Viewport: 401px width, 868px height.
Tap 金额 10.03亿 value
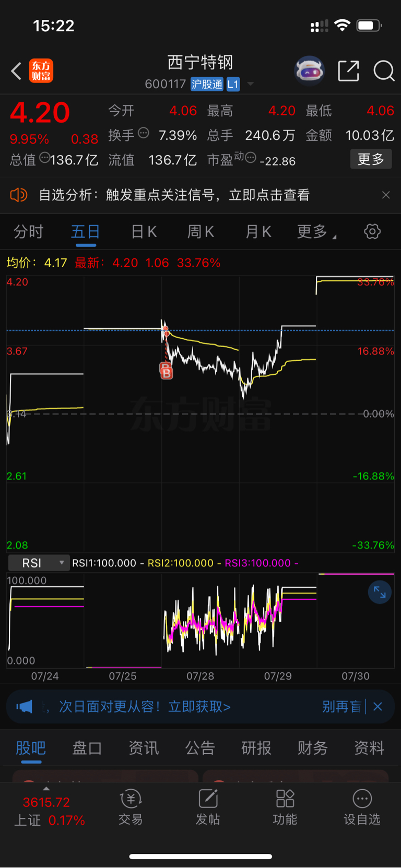pos(370,136)
